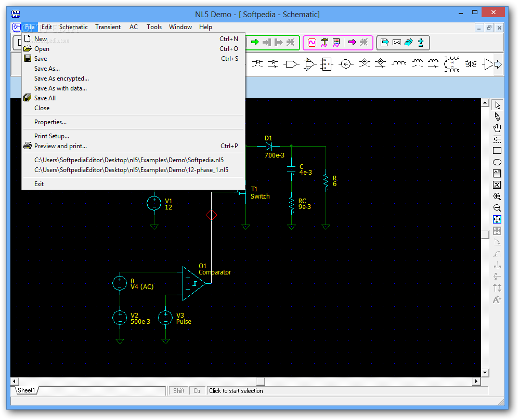Click the zoom out magnifier icon
Image resolution: width=519 pixels, height=420 pixels.
[497, 208]
